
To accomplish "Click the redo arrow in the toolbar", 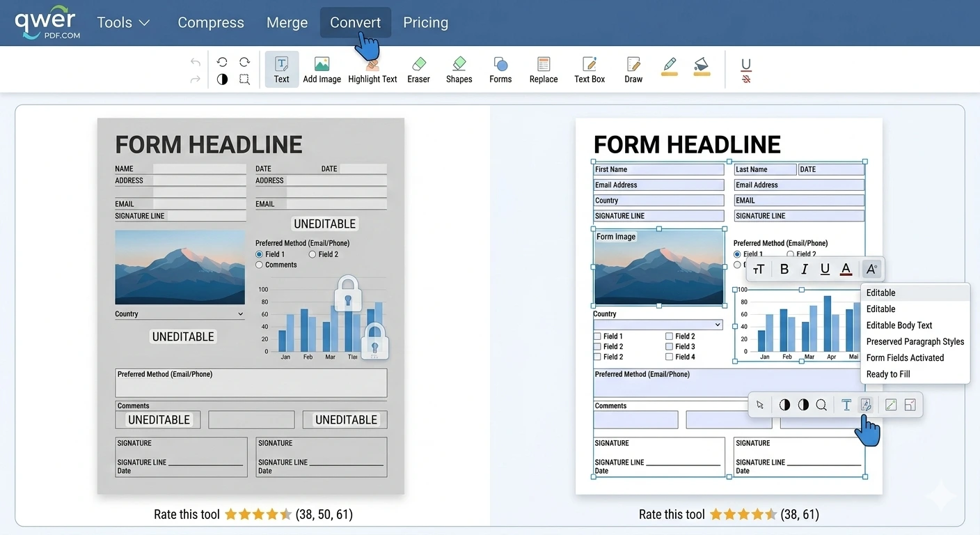I will coord(196,79).
